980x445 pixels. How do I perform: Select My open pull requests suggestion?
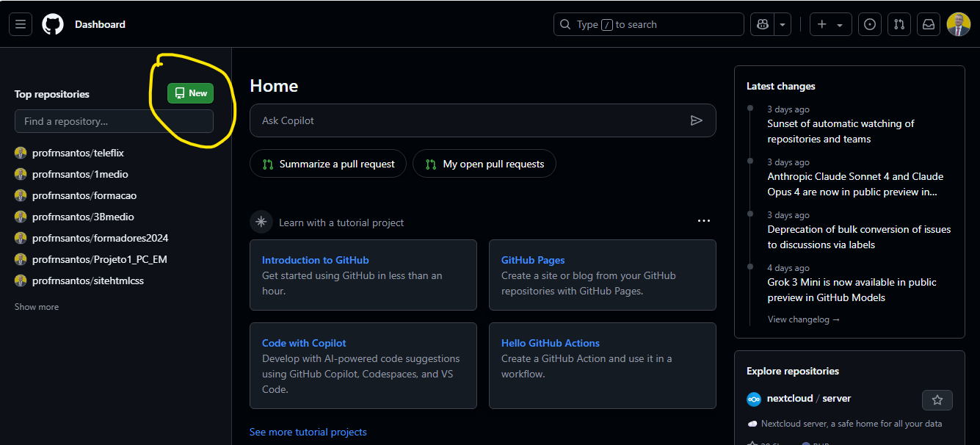pyautogui.click(x=484, y=164)
